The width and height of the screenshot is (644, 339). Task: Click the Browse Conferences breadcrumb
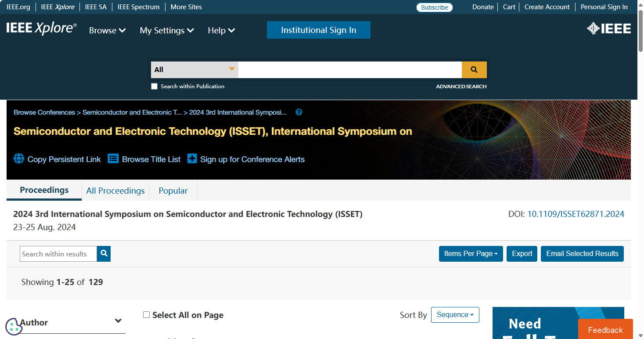tap(44, 112)
